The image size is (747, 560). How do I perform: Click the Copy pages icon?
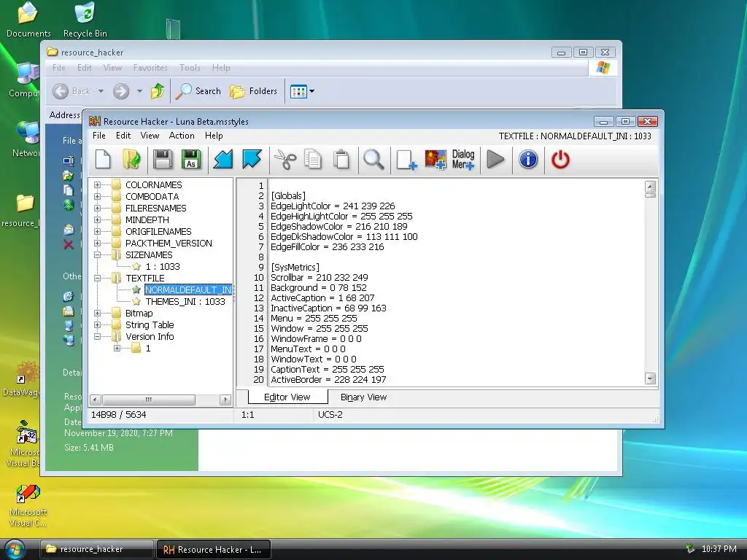[313, 160]
